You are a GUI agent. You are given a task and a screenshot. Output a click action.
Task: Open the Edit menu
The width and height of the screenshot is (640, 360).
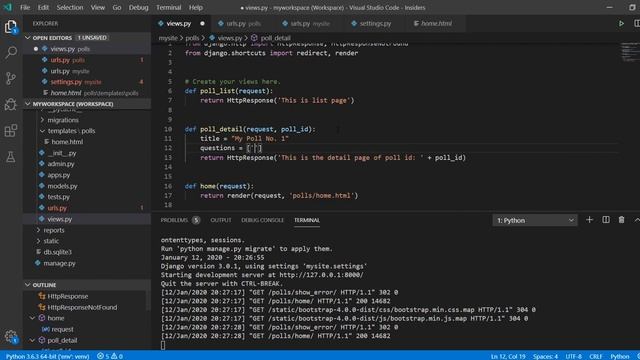pyautogui.click(x=43, y=7)
